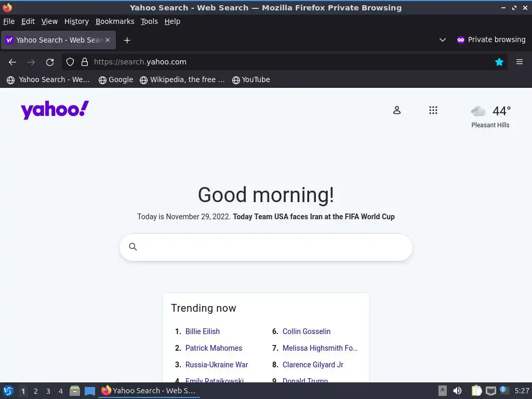This screenshot has height=399, width=532.
Task: Click the show desktop taskbar icon
Action: (89, 391)
